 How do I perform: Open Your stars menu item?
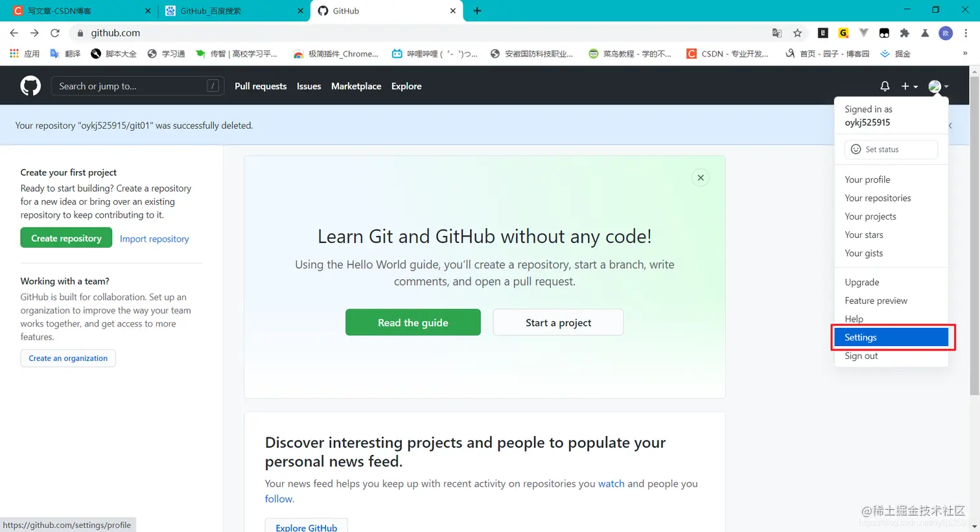coord(891,235)
